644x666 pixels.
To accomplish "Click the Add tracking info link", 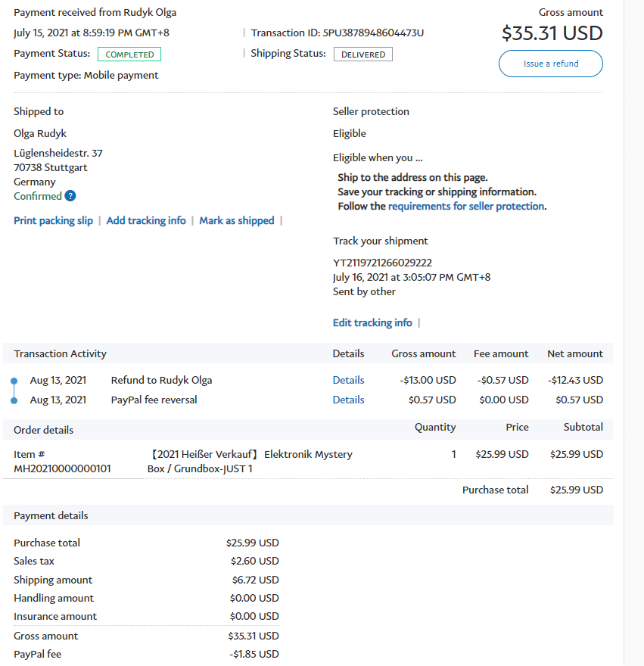I will point(146,220).
